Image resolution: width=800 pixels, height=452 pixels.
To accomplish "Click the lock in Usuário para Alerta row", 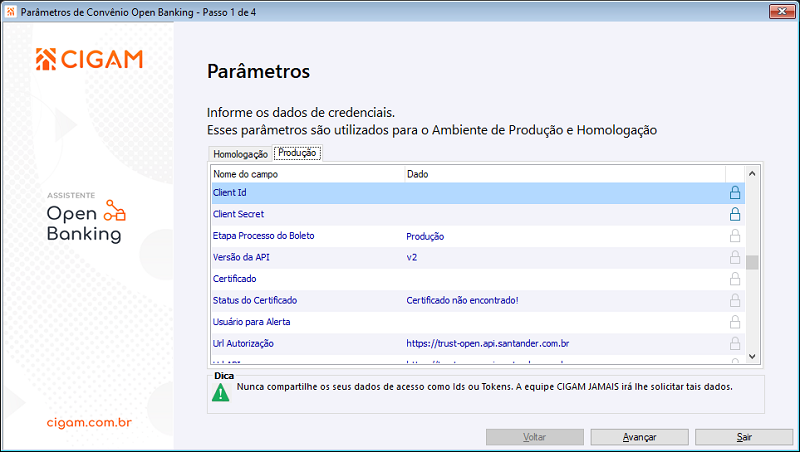I will pyautogui.click(x=735, y=322).
